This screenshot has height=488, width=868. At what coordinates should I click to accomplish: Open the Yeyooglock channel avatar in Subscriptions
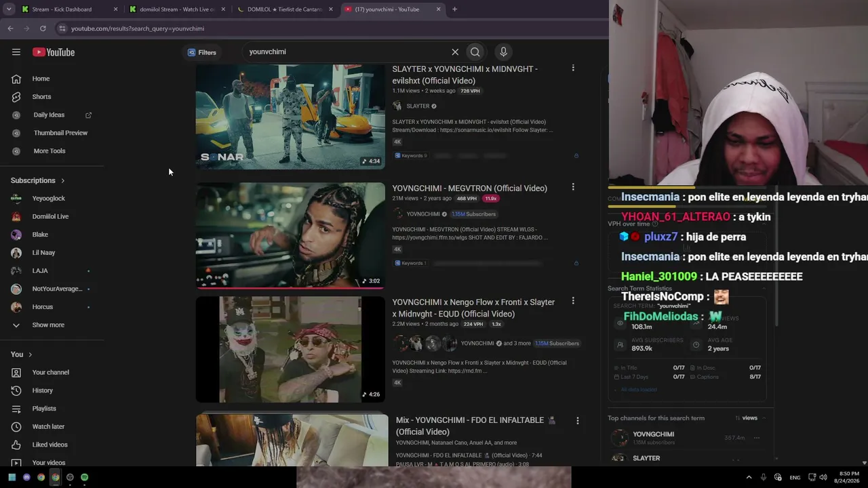pyautogui.click(x=16, y=199)
